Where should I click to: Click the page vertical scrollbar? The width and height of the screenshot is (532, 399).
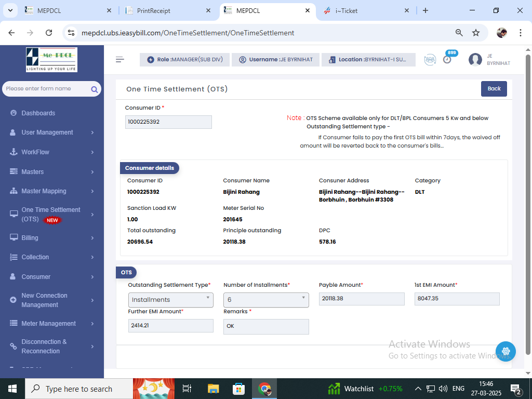[x=528, y=204]
